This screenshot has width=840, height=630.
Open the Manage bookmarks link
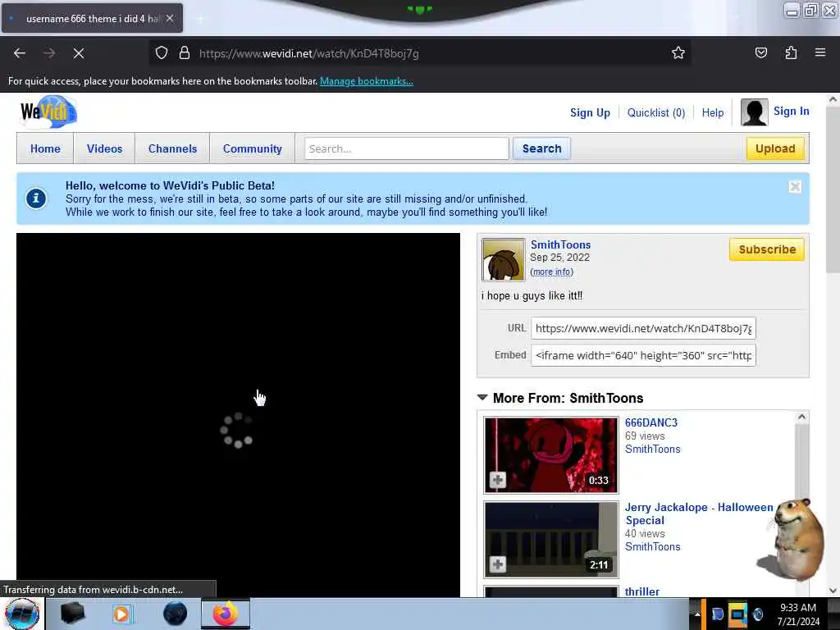(367, 81)
